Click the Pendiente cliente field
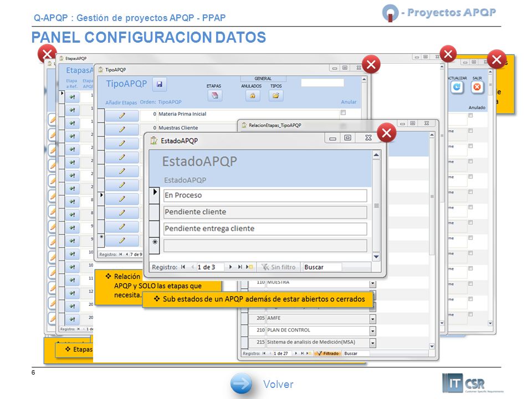This screenshot has width=532, height=399. 265,212
